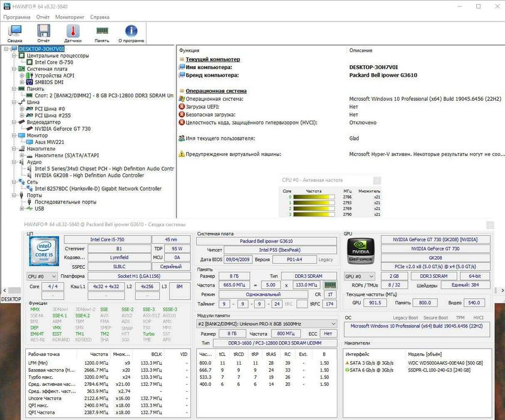Close the CPU #0 Активная частота window
This screenshot has width=505, height=420.
(376, 180)
